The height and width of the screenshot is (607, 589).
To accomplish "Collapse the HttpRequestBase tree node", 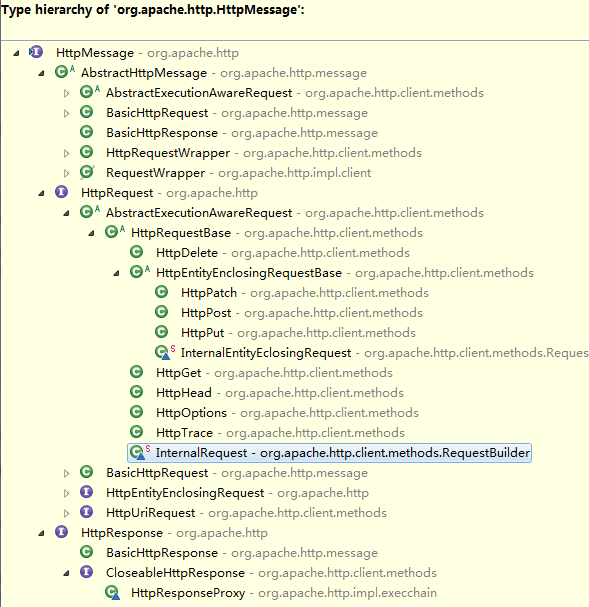I will pyautogui.click(x=91, y=233).
